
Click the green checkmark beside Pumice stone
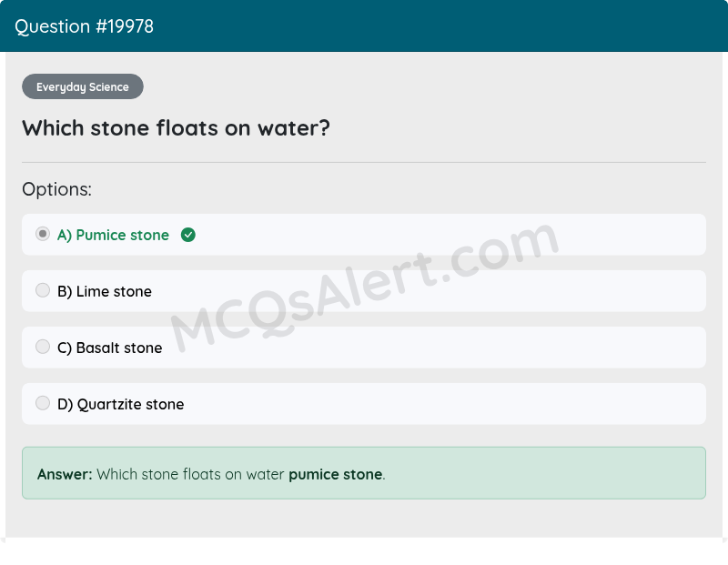point(189,235)
